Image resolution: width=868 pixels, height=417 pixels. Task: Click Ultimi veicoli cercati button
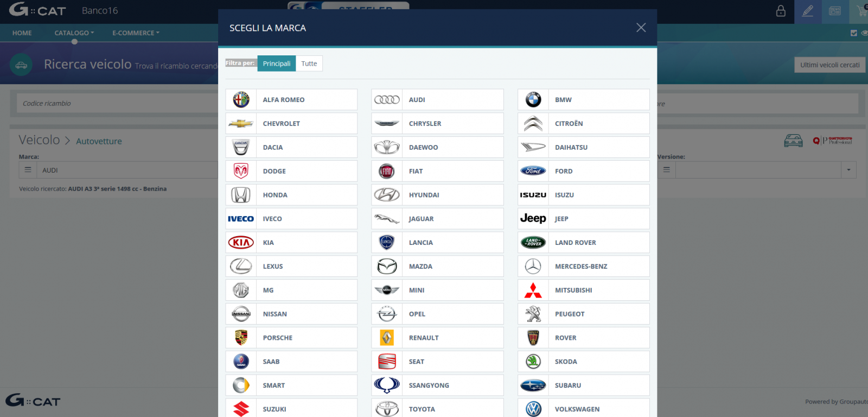click(x=830, y=65)
